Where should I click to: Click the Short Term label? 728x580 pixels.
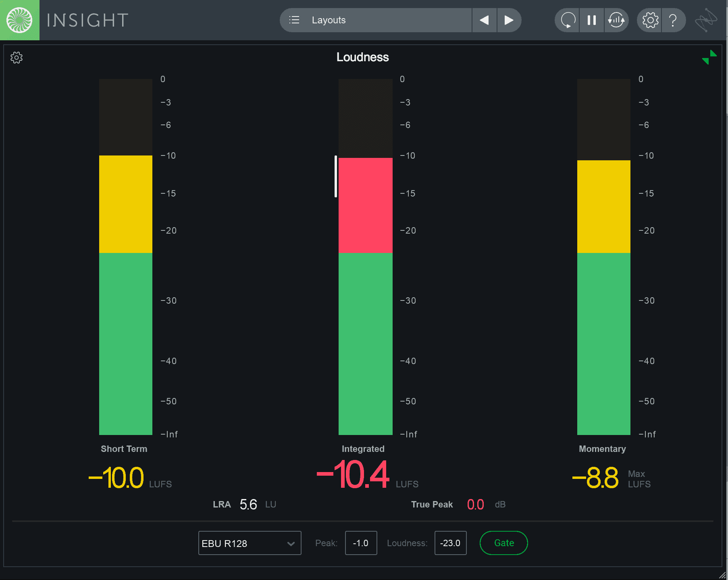(124, 449)
